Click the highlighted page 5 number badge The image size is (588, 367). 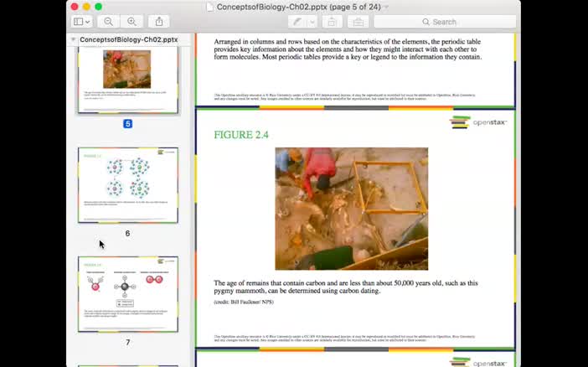(127, 123)
